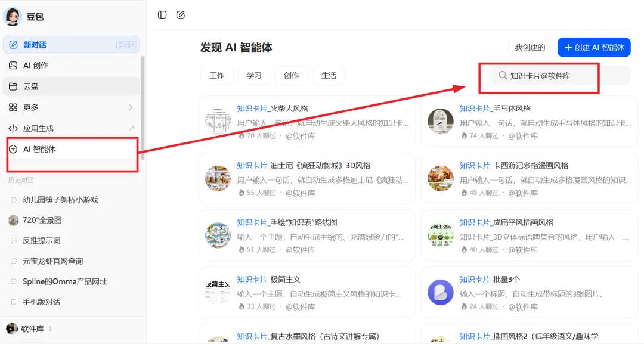
Task: Click 我创建的 button
Action: pyautogui.click(x=530, y=47)
